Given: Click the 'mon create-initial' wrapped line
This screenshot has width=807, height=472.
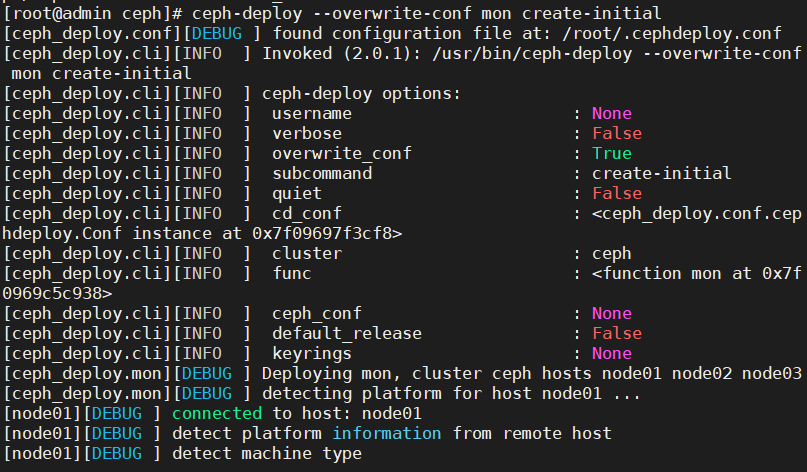Looking at the screenshot, I should coord(101,74).
